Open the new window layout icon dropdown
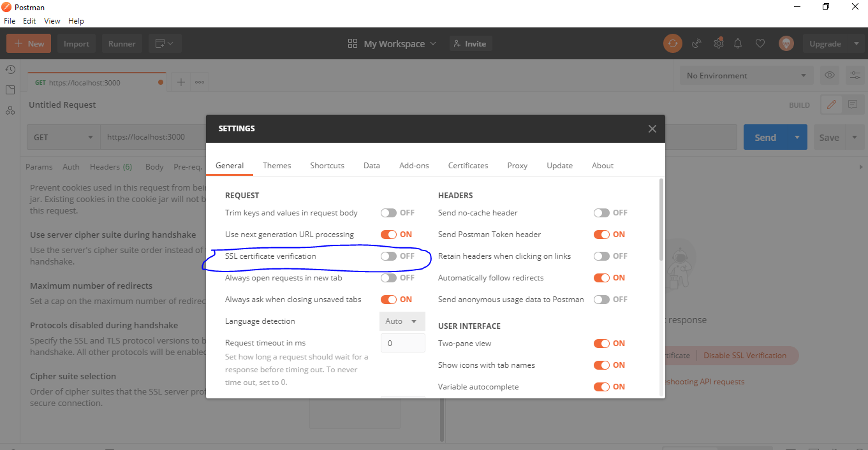Viewport: 868px width, 450px height. (x=165, y=43)
